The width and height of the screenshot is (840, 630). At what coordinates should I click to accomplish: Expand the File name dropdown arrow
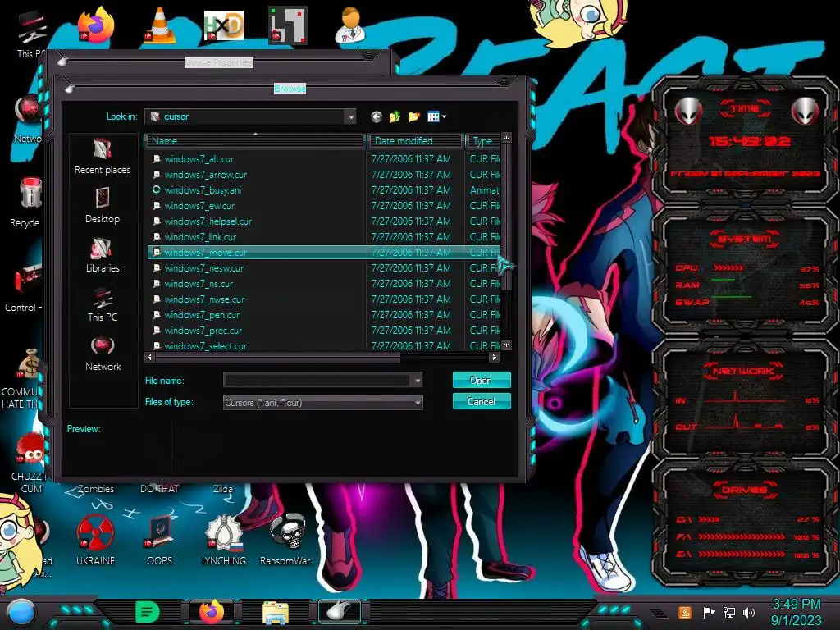(x=417, y=381)
